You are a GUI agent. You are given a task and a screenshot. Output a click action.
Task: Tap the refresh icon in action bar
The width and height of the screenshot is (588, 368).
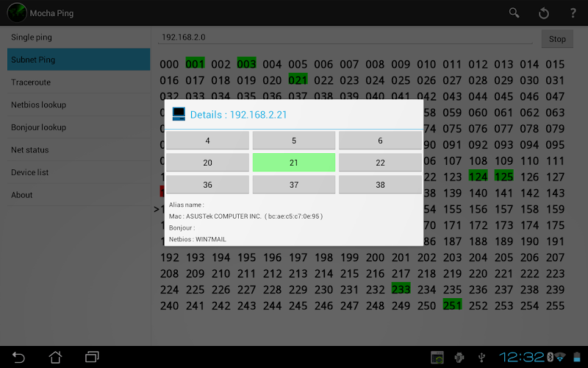coord(543,13)
